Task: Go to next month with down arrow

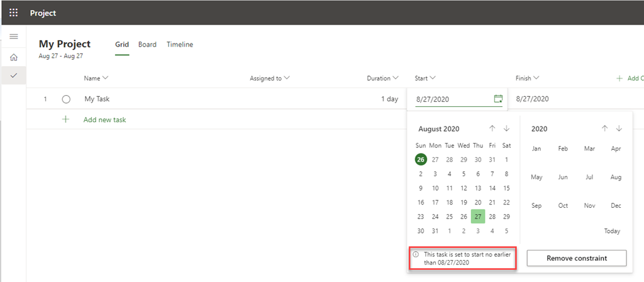Action: pos(507,128)
